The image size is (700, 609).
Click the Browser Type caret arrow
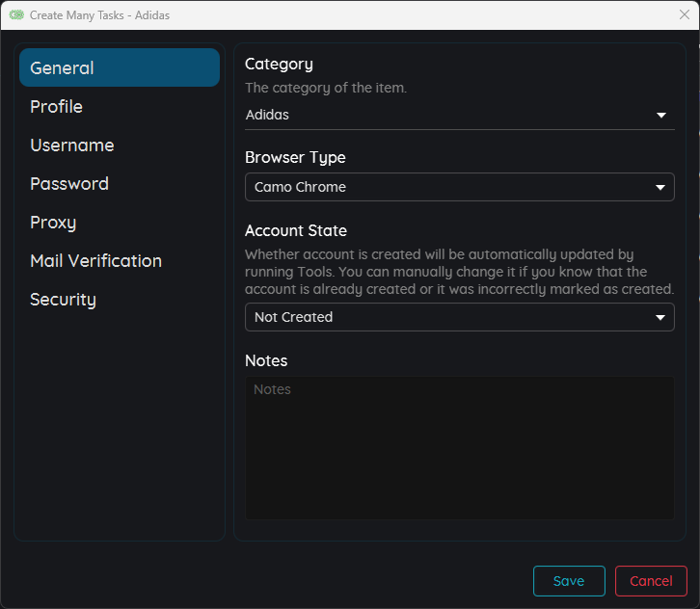660,187
